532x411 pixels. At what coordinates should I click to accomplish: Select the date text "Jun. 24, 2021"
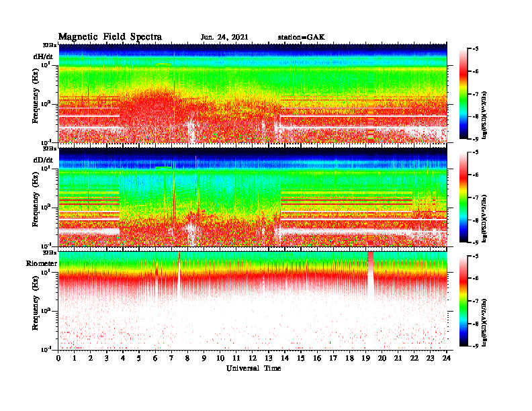click(224, 38)
